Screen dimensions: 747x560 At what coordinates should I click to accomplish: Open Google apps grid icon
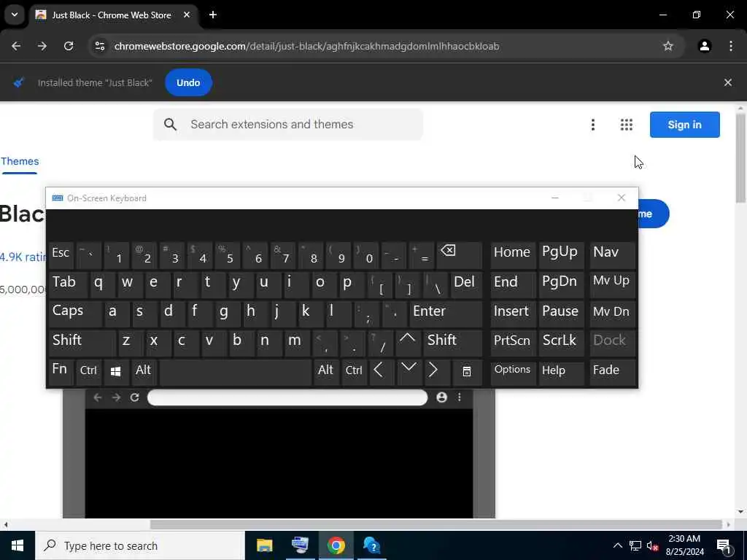tap(627, 125)
